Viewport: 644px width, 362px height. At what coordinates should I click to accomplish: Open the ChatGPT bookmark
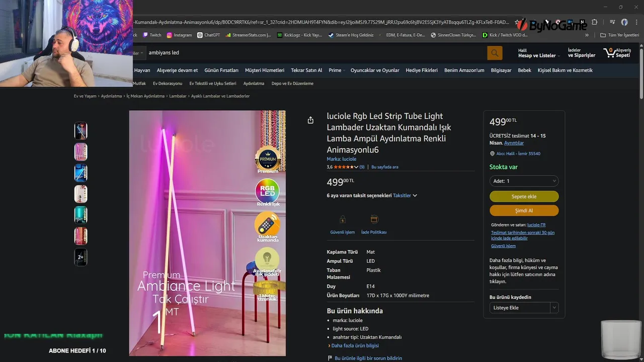pos(209,35)
